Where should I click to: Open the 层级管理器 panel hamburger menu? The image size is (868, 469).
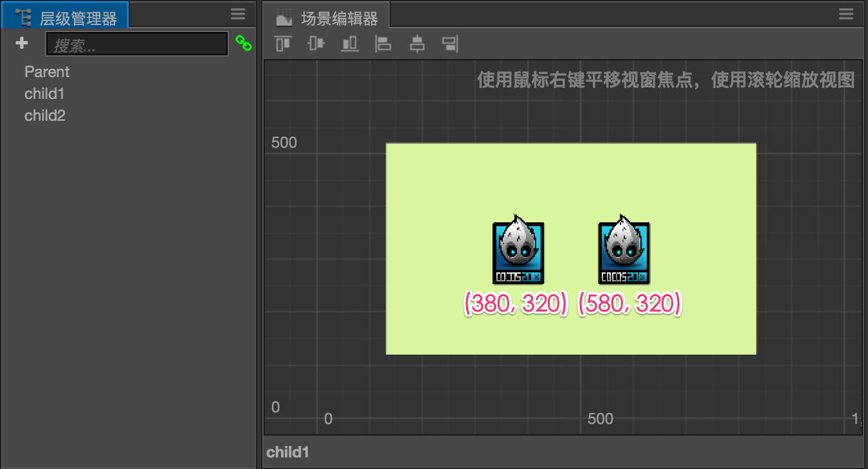point(238,14)
